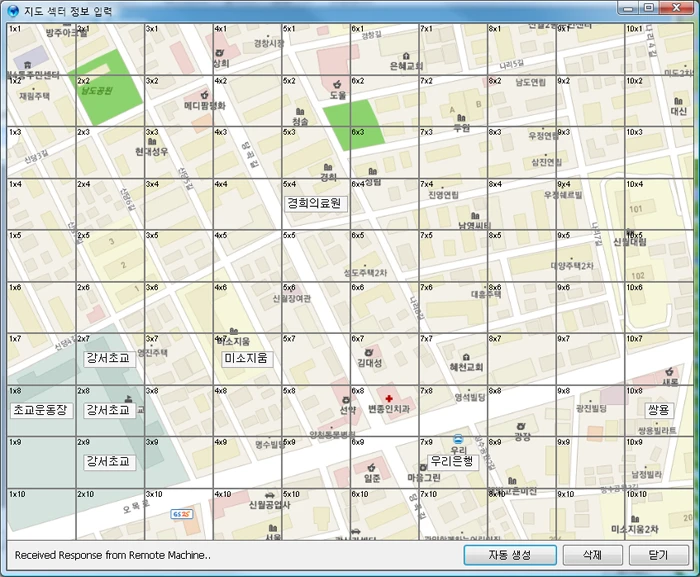The height and width of the screenshot is (577, 700).
Task: Click the 청솔 building icon
Action: [x=300, y=111]
